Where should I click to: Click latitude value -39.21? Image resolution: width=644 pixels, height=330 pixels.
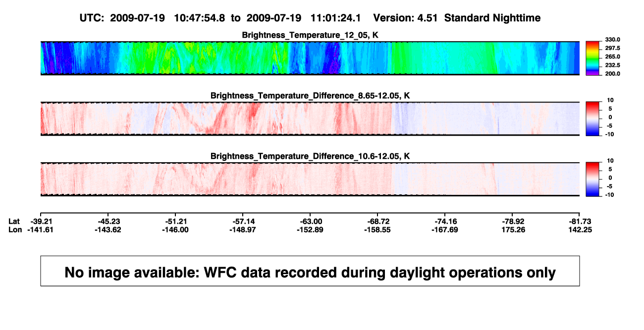pyautogui.click(x=40, y=221)
